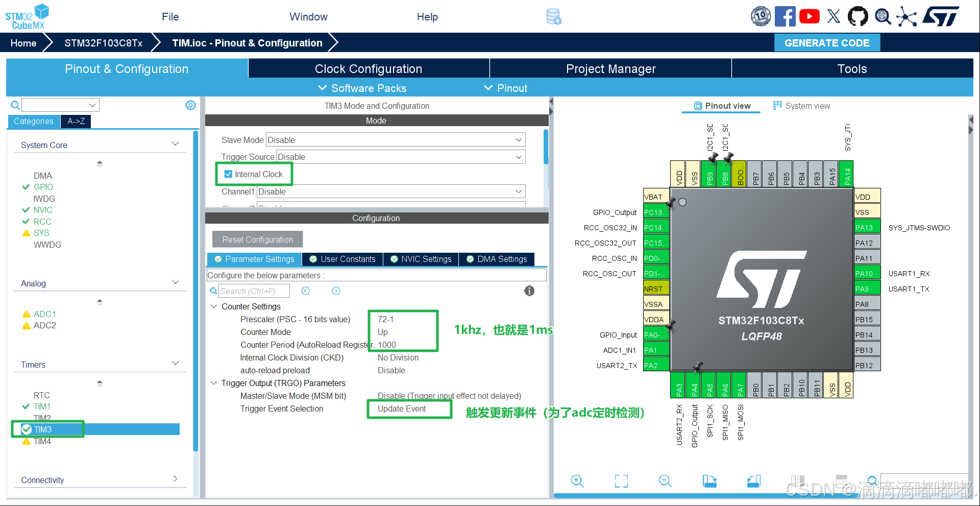Switch to the Project Manager tab
The height and width of the screenshot is (506, 980).
pos(610,68)
